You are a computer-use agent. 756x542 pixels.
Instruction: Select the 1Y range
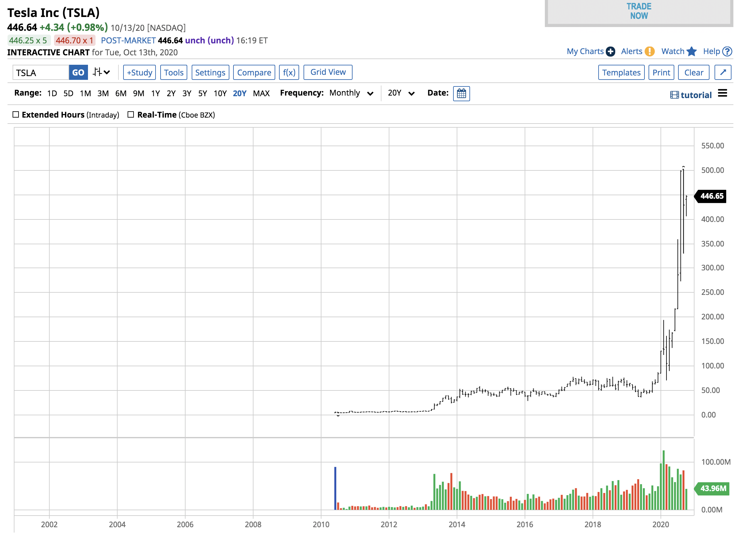[x=155, y=93]
